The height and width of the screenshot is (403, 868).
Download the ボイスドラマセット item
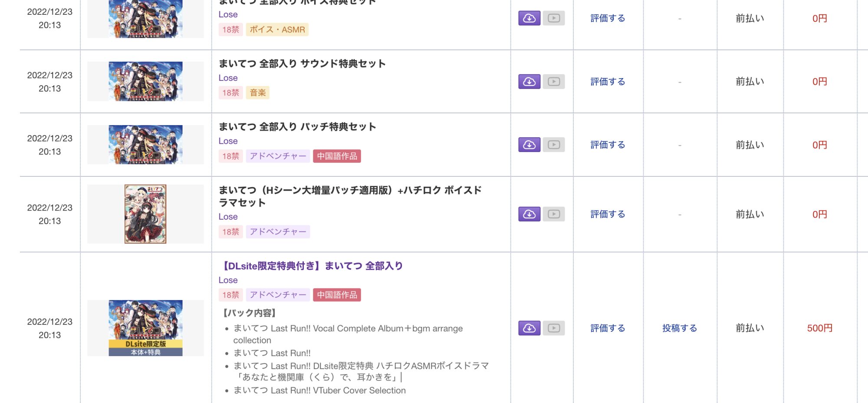(x=529, y=214)
